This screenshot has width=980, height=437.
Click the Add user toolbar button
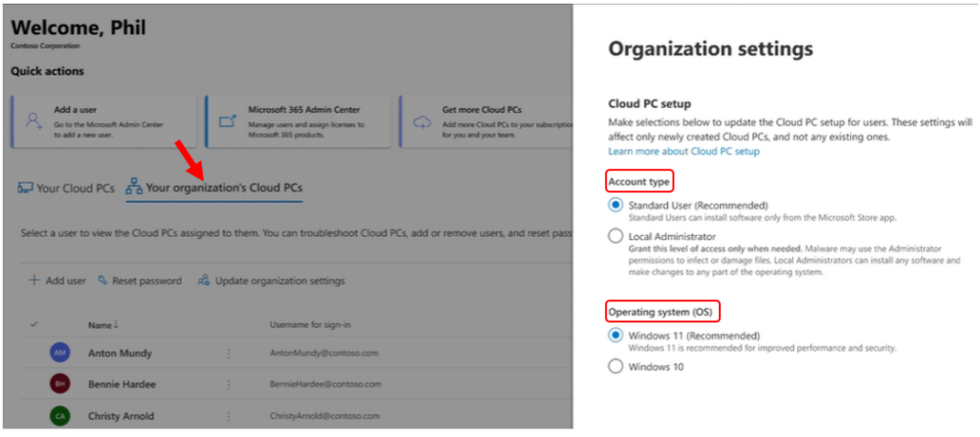(57, 281)
